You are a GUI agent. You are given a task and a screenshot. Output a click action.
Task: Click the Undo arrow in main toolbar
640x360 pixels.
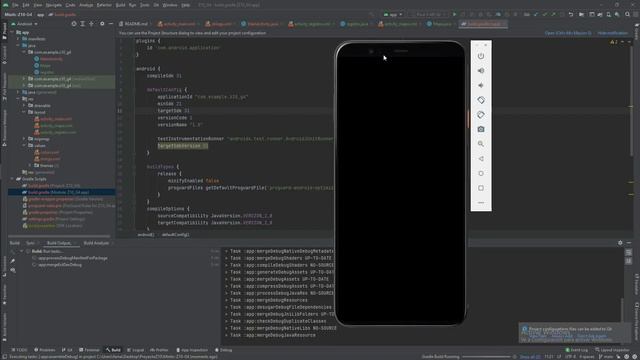click(571, 14)
